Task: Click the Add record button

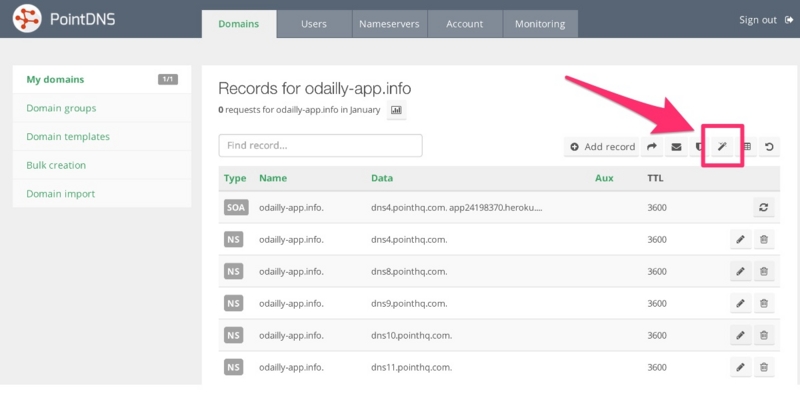Action: 602,147
